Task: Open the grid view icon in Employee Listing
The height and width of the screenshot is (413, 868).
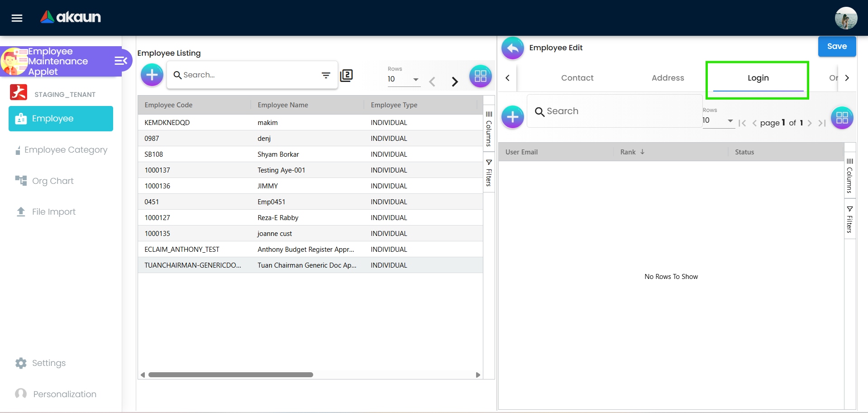Action: pos(480,76)
